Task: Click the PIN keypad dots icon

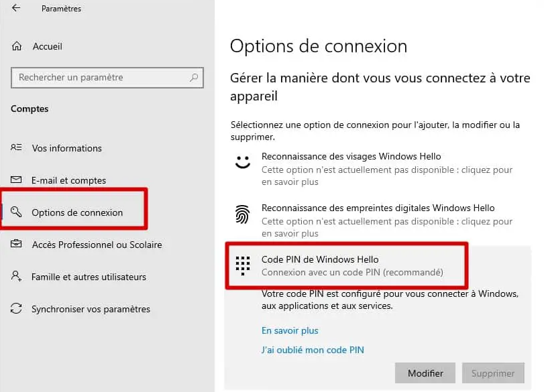Action: tap(242, 265)
